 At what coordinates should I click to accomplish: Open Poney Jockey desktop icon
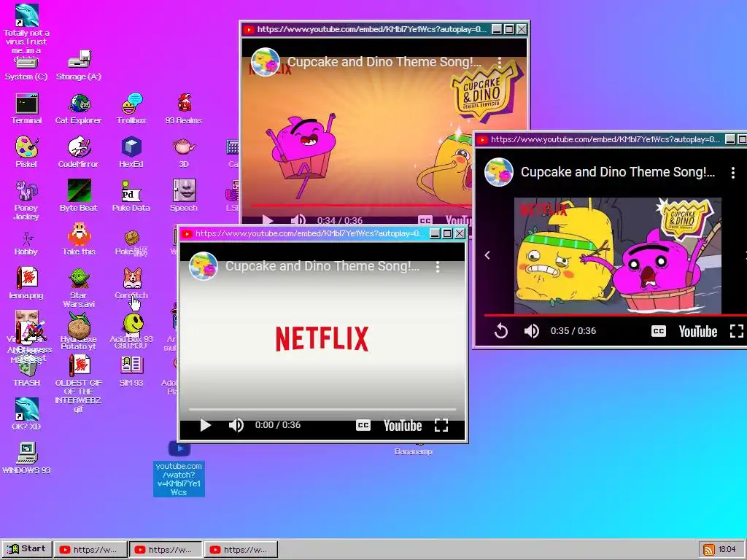point(27,200)
